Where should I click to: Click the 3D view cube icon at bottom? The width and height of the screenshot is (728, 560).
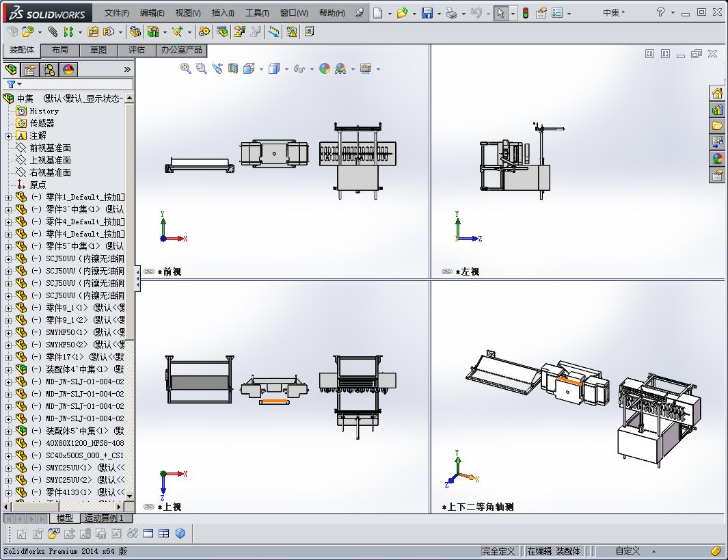coord(180,533)
